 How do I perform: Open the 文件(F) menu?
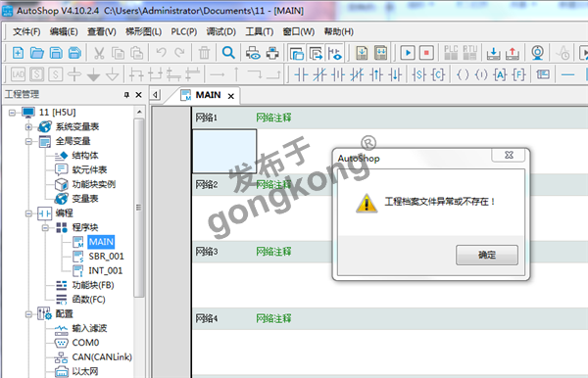[26, 32]
